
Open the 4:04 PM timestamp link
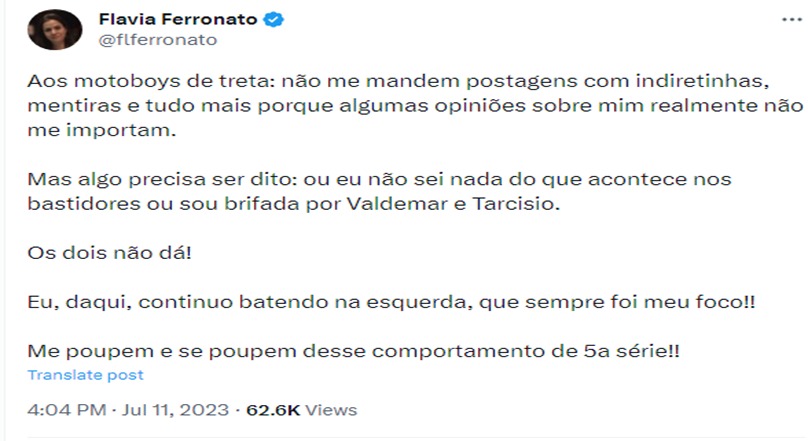(x=66, y=410)
